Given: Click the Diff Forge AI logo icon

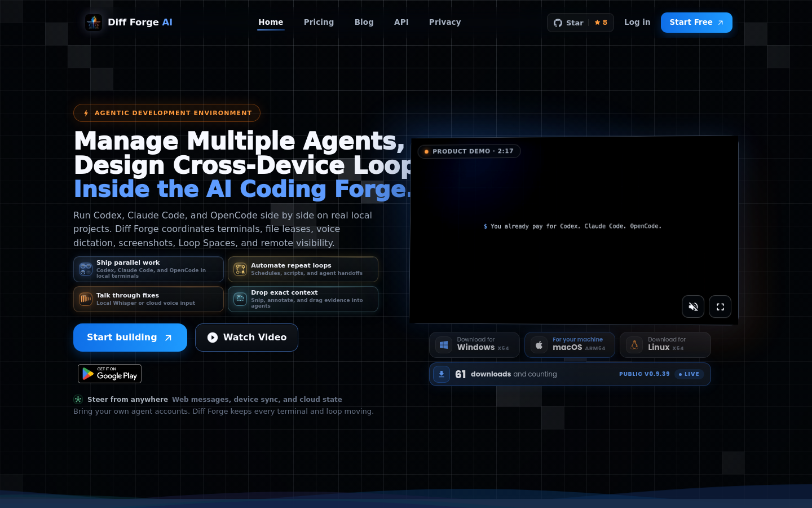Looking at the screenshot, I should 94,23.
